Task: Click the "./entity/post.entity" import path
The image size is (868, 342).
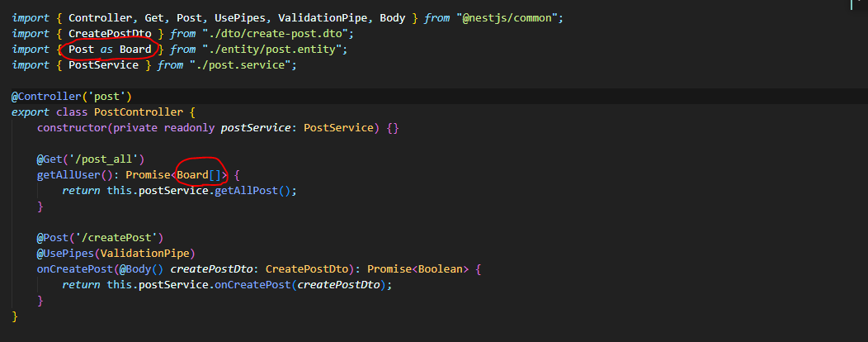Action: (x=271, y=50)
